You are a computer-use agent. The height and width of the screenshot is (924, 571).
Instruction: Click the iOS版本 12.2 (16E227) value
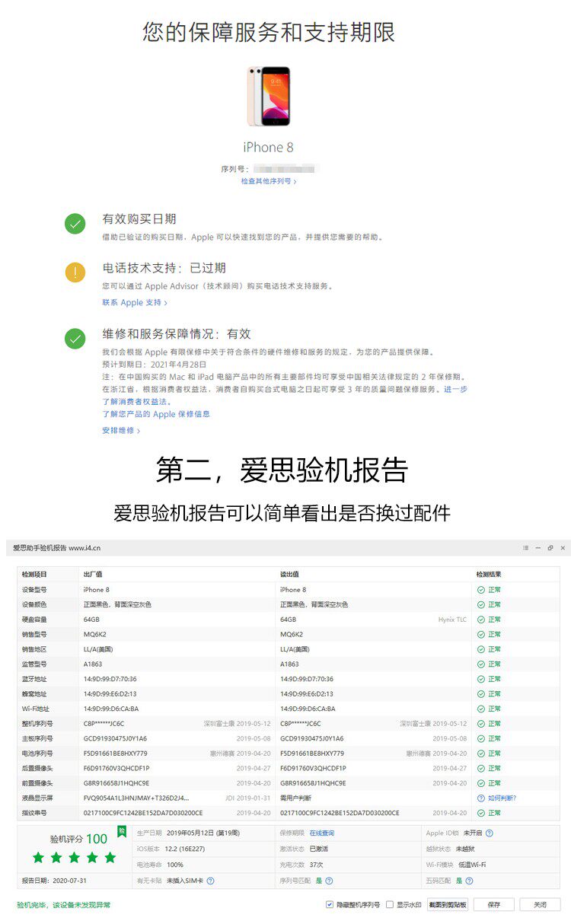coord(187,849)
